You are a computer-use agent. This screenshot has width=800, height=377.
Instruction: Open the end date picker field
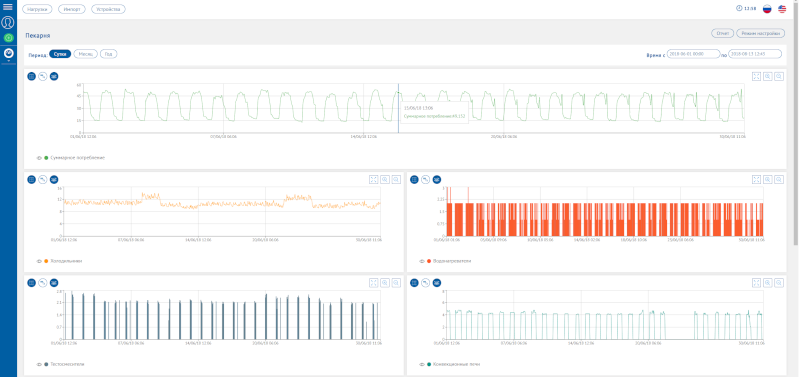click(x=755, y=54)
